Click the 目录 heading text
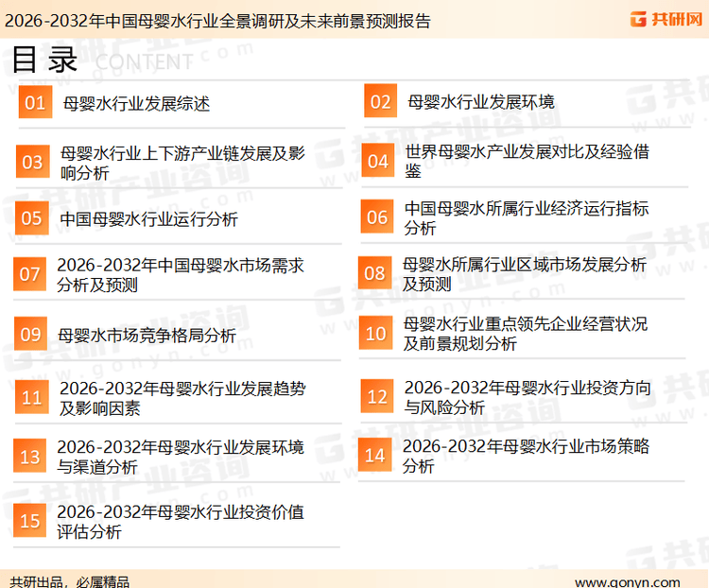The width and height of the screenshot is (709, 588). click(x=43, y=61)
